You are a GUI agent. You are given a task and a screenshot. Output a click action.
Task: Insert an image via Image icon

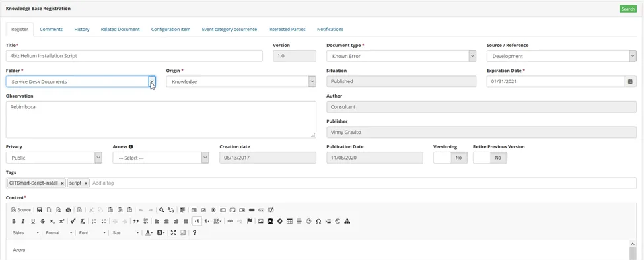pos(260,221)
